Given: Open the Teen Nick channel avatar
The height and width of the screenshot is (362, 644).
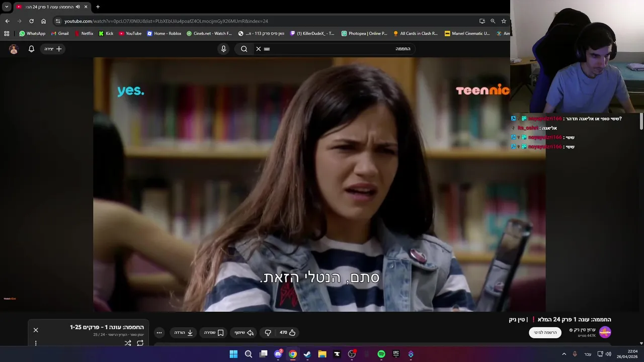Looking at the screenshot, I should pos(605,332).
